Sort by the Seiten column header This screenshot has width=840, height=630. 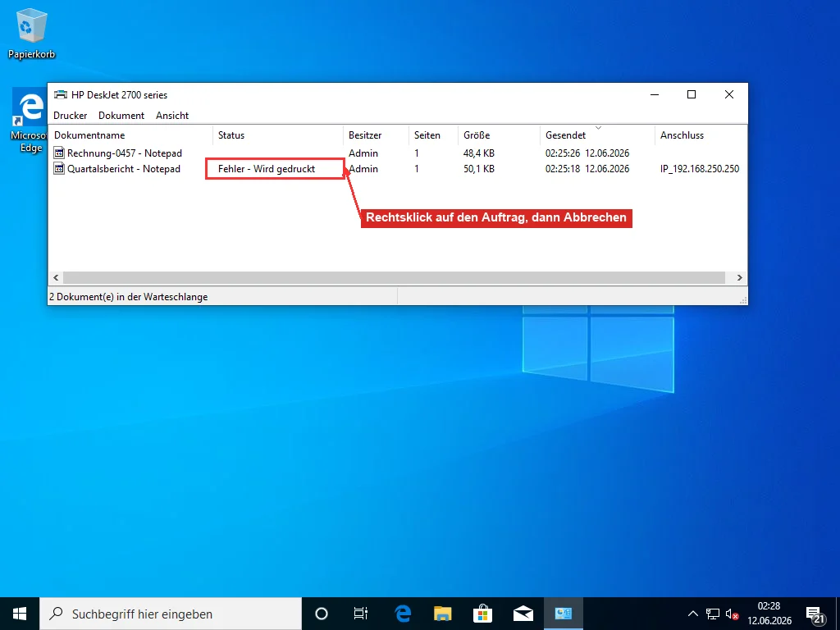pos(433,135)
